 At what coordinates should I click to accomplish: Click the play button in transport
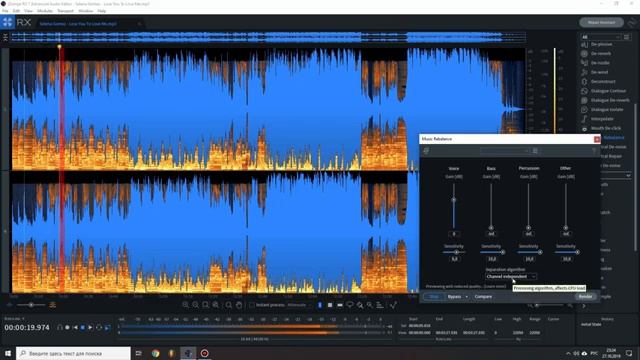(x=90, y=327)
